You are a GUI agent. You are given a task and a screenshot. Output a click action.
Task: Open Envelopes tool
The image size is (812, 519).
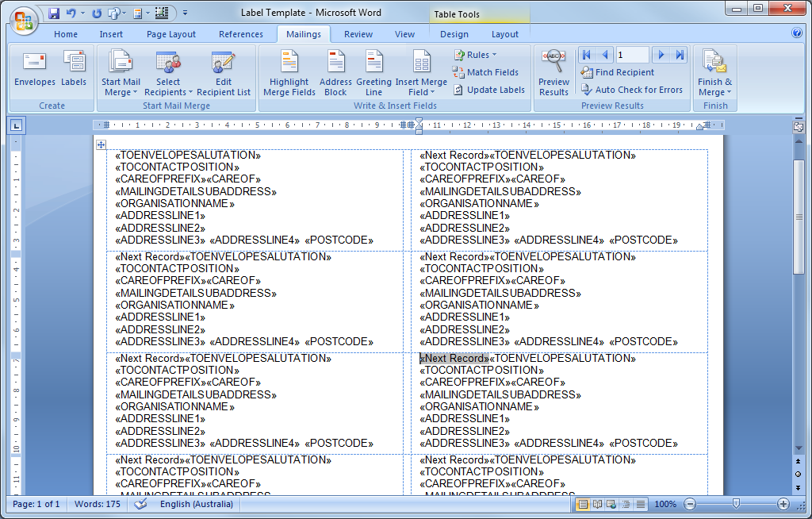click(35, 68)
